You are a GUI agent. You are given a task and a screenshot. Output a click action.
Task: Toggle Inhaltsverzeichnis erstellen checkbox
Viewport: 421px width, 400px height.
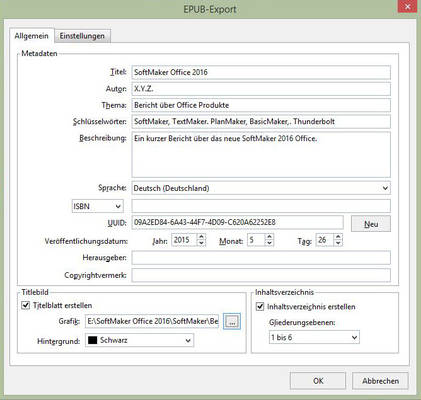click(x=260, y=307)
